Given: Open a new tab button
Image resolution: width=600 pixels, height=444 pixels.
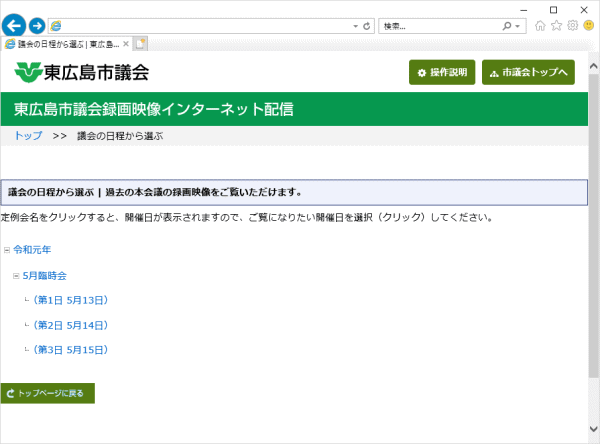Looking at the screenshot, I should pyautogui.click(x=140, y=44).
